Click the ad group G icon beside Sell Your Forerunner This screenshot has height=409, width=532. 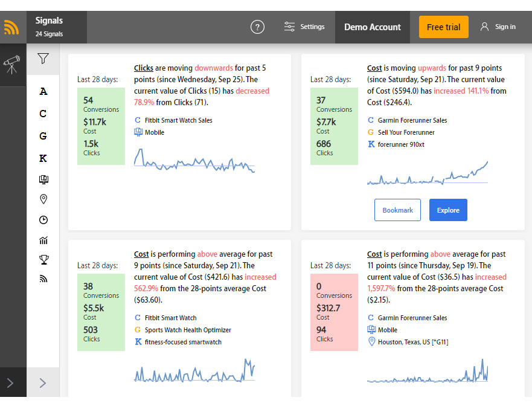tap(371, 132)
